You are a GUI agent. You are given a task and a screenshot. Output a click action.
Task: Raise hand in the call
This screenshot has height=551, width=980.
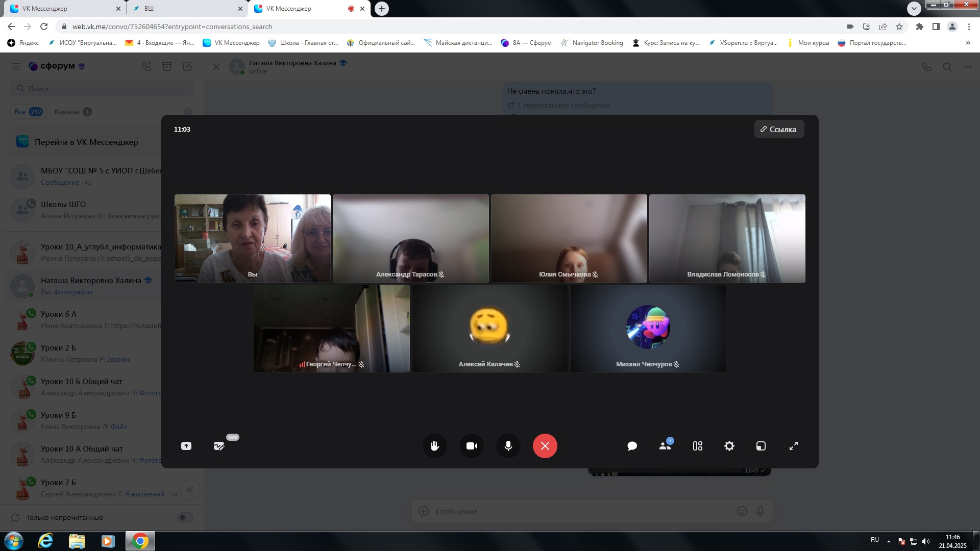click(x=435, y=446)
